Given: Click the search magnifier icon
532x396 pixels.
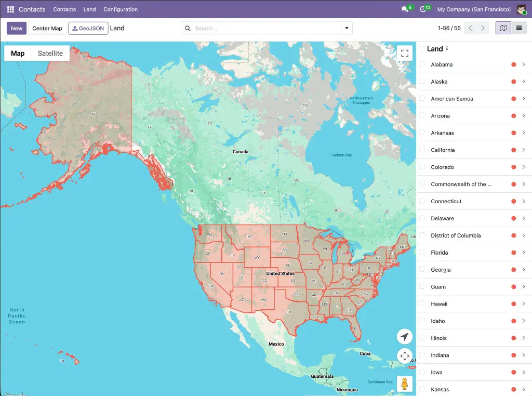Looking at the screenshot, I should point(188,28).
